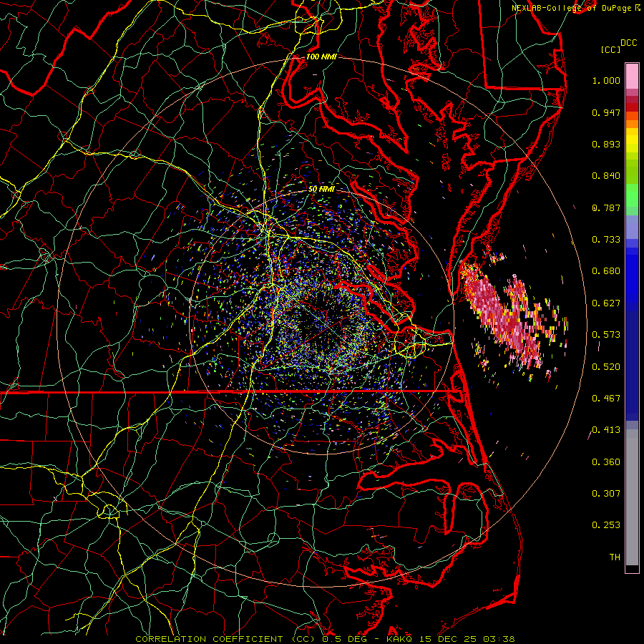The image size is (644, 644).
Task: Click the 0.947 scale value
Action: [606, 112]
